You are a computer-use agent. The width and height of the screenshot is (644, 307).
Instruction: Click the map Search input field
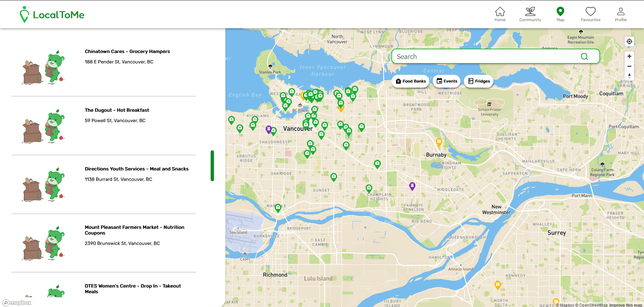click(x=486, y=57)
